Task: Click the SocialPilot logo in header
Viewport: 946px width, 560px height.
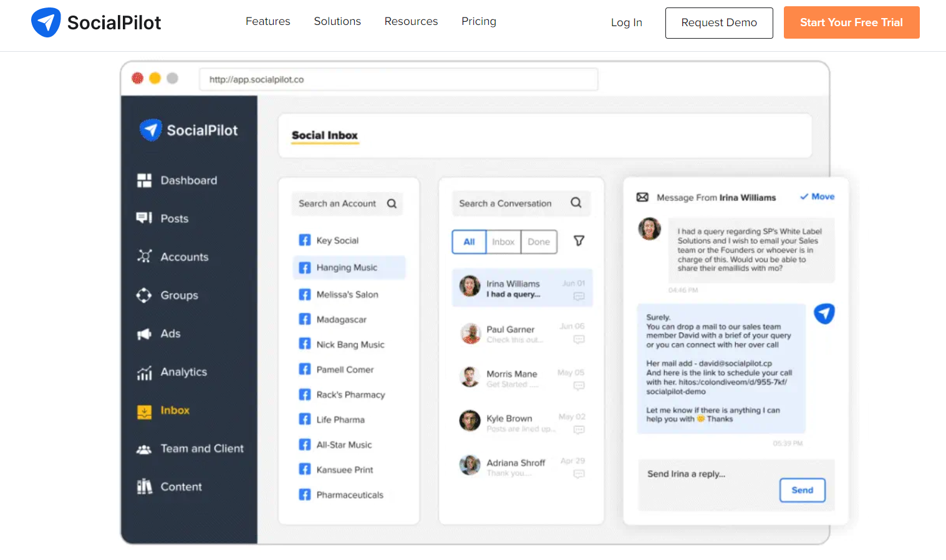Action: tap(96, 22)
